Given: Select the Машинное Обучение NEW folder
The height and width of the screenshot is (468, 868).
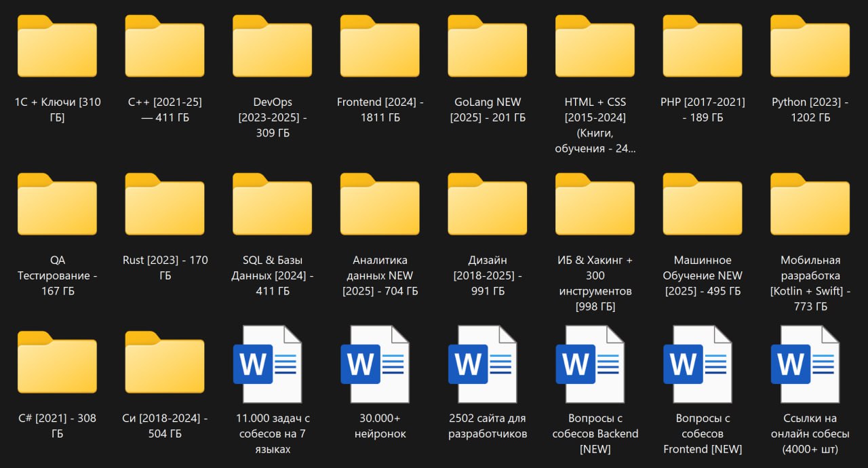Looking at the screenshot, I should pyautogui.click(x=703, y=204).
